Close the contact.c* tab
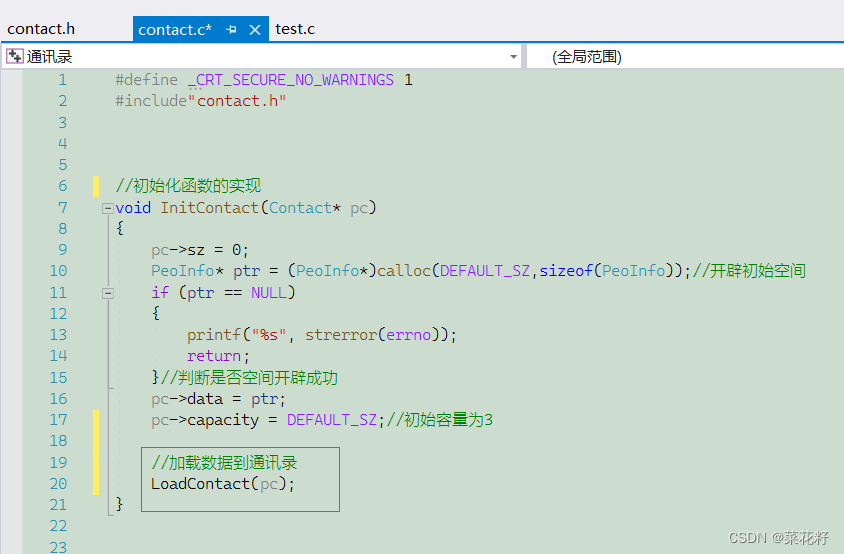This screenshot has height=554, width=844. [x=255, y=30]
